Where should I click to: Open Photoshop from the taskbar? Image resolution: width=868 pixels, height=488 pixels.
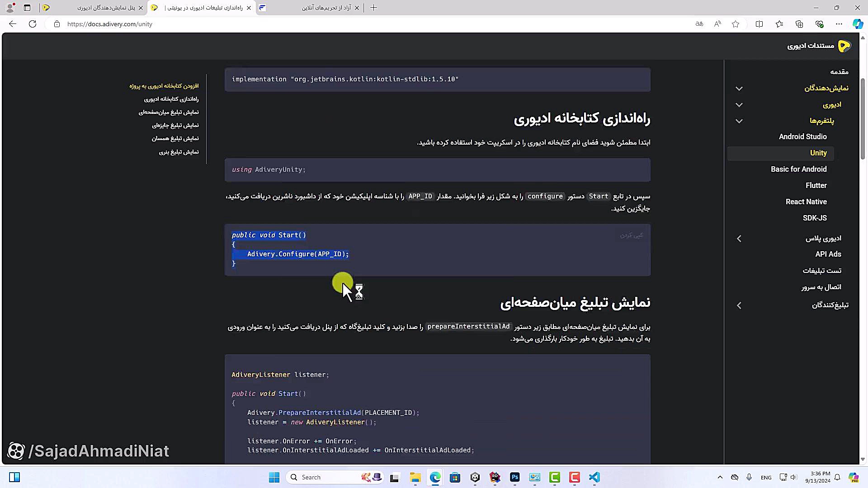pos(514,477)
